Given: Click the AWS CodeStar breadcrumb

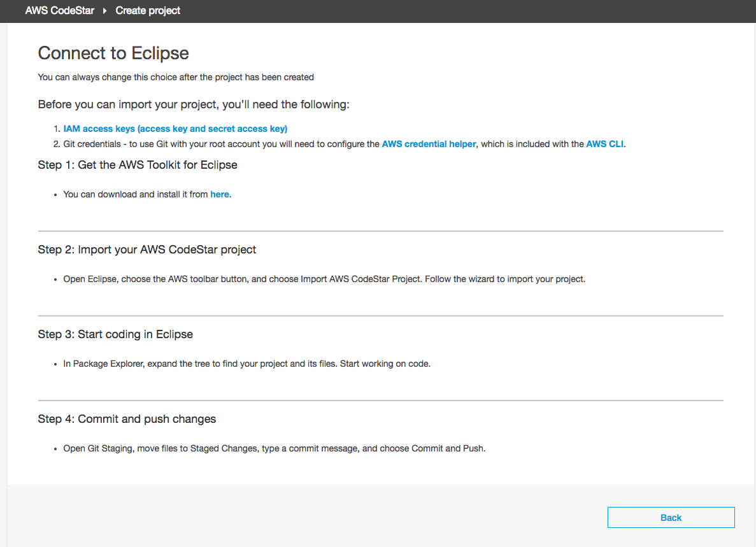Looking at the screenshot, I should tap(59, 11).
